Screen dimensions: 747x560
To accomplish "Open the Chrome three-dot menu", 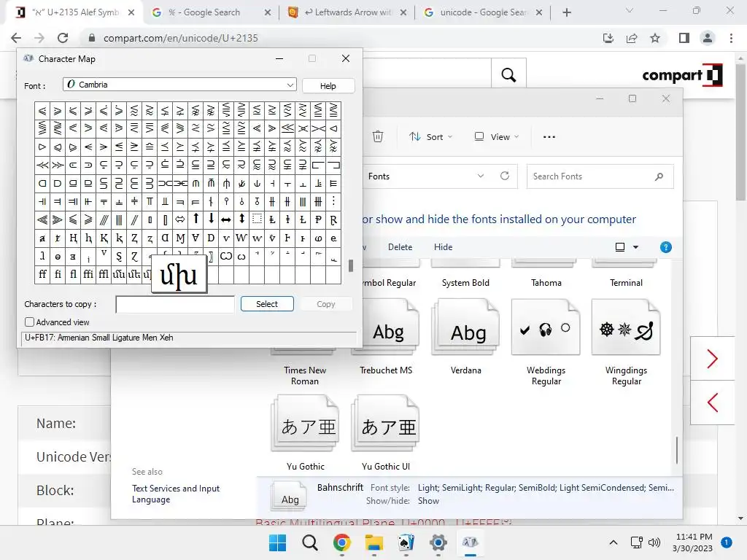I will (x=731, y=38).
